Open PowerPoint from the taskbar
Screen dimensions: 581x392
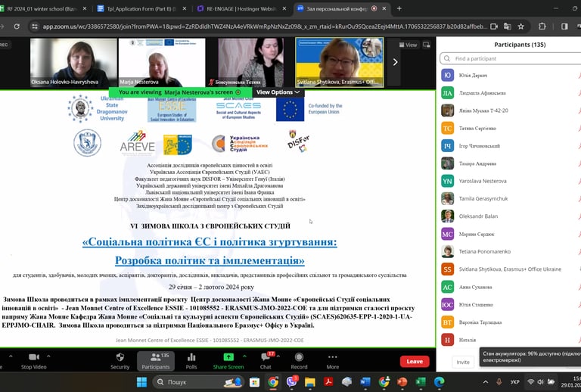pos(402,382)
